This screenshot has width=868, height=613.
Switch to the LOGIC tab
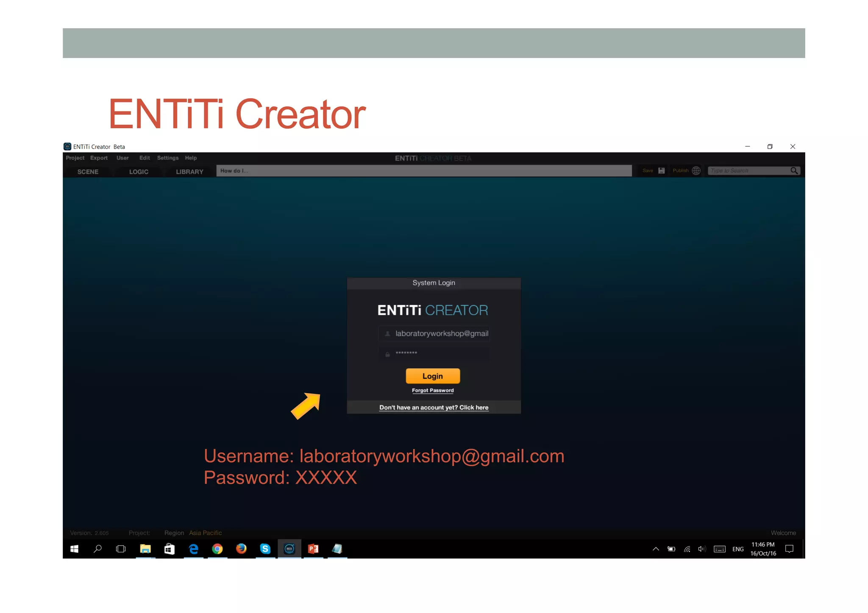click(x=139, y=172)
